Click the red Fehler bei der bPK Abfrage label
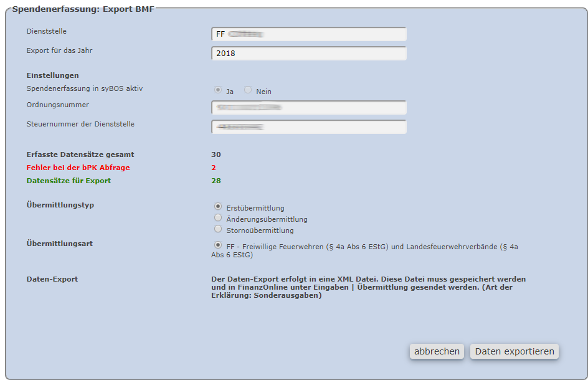 tap(78, 168)
